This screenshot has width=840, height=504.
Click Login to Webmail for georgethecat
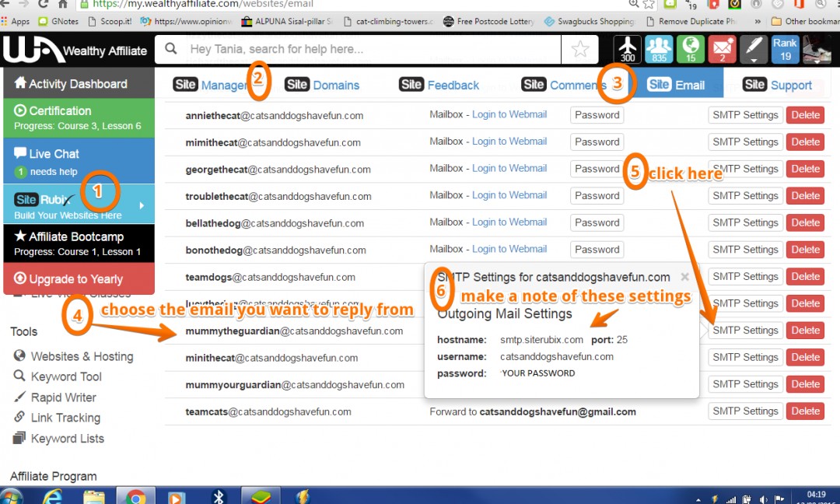coord(509,168)
